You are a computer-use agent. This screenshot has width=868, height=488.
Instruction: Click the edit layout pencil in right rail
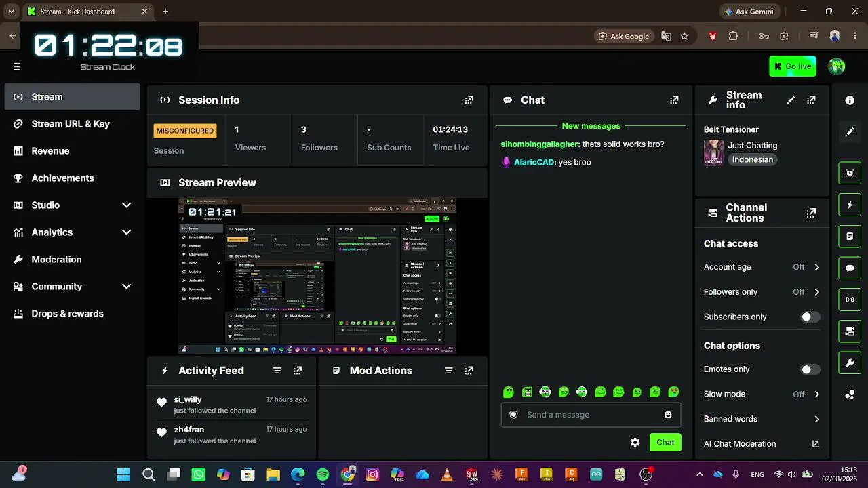point(850,132)
